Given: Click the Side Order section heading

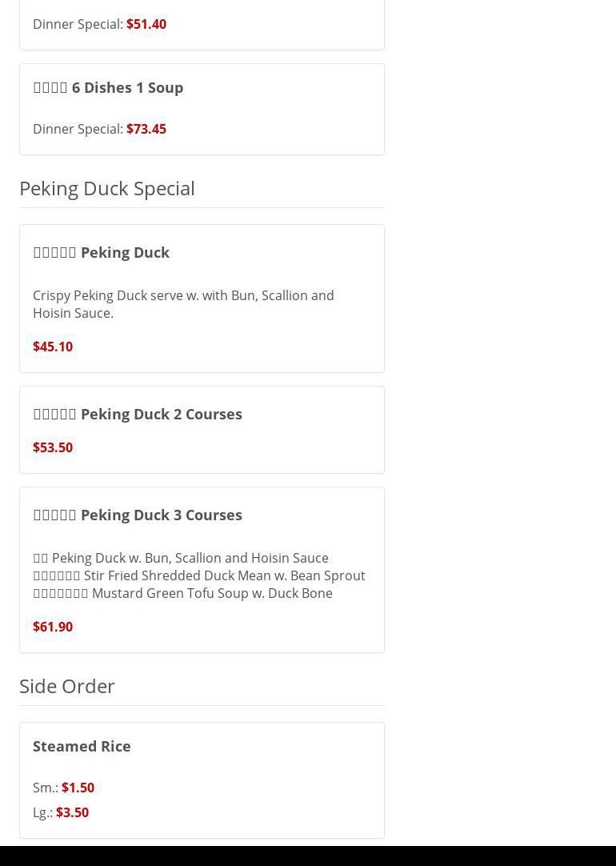Looking at the screenshot, I should 67,686.
